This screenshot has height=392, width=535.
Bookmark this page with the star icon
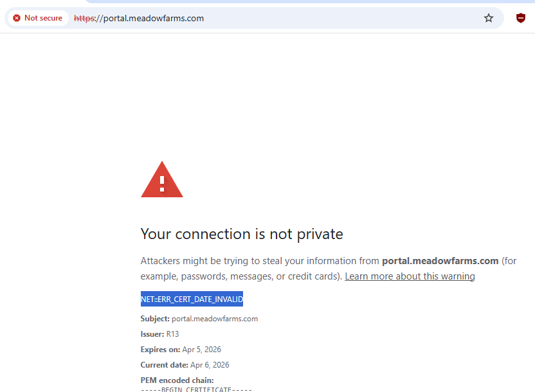pos(489,18)
